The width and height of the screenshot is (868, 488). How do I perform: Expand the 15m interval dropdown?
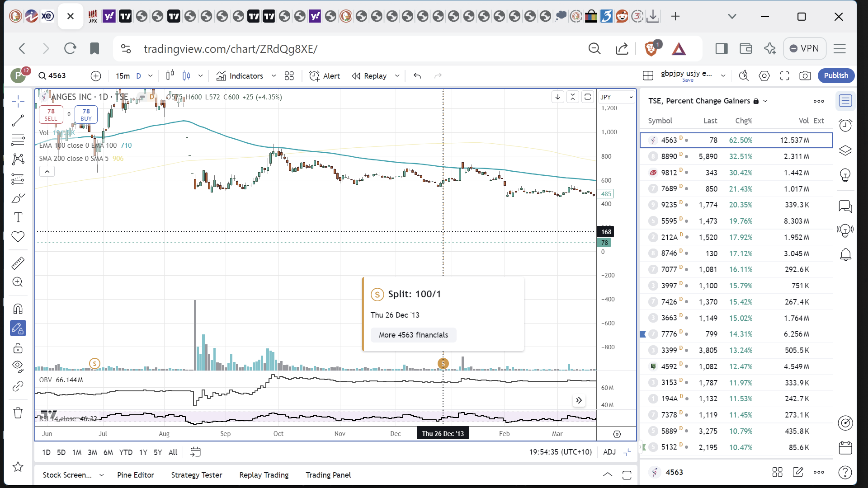coord(151,76)
